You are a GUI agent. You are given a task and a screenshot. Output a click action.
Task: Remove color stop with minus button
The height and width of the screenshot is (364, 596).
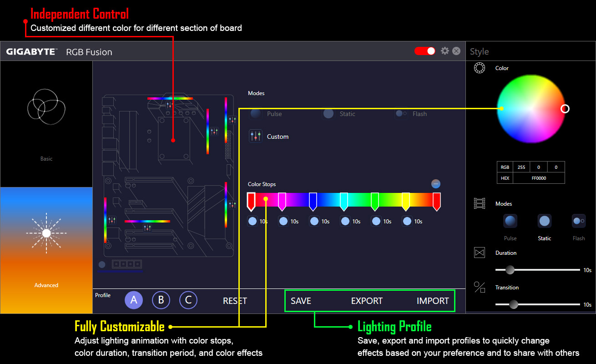[436, 184]
